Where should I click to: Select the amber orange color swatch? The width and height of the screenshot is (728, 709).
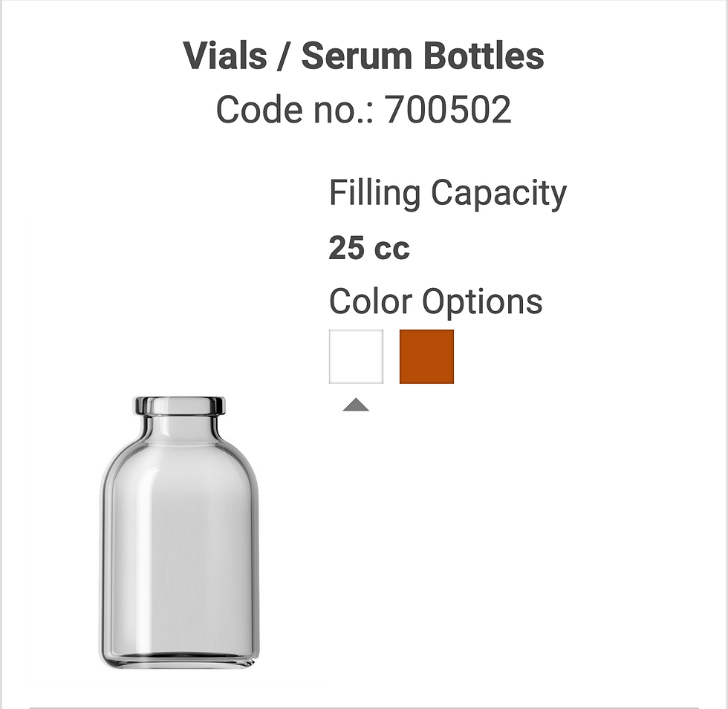(x=426, y=356)
